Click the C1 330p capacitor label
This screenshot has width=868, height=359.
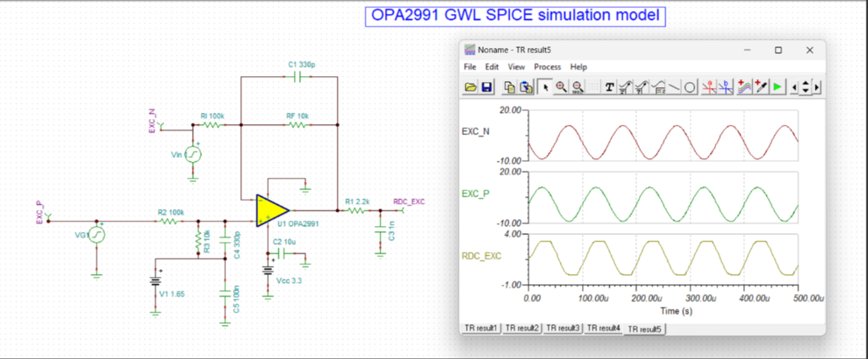coord(301,65)
